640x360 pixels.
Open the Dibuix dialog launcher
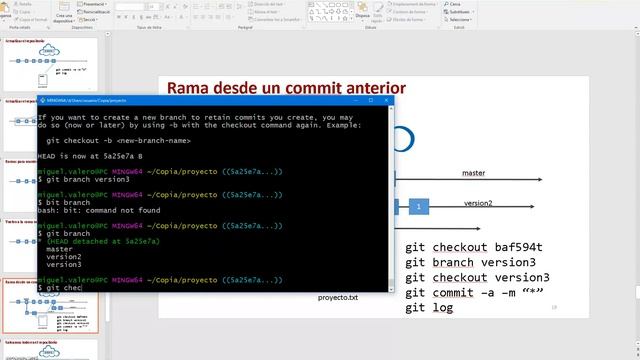[x=438, y=28]
